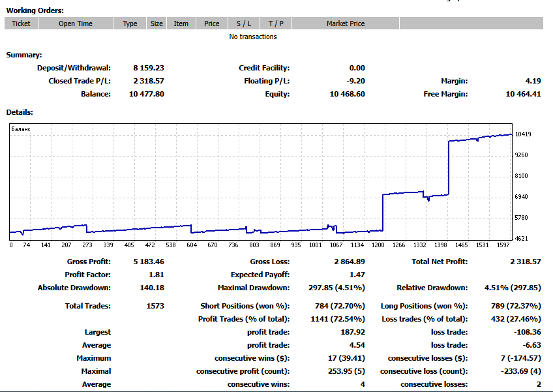Select the Expected Payoff value 1.47
Image resolution: width=553 pixels, height=392 pixels.
tap(357, 275)
